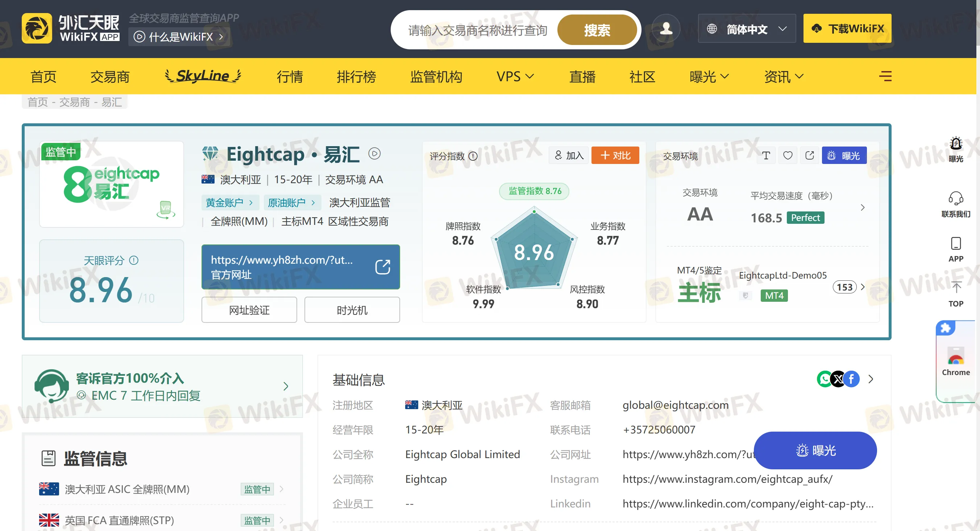The width and height of the screenshot is (980, 531).
Task: Expand the 澳大利亚 ASIC 全牌照 regulation row
Action: 162,489
